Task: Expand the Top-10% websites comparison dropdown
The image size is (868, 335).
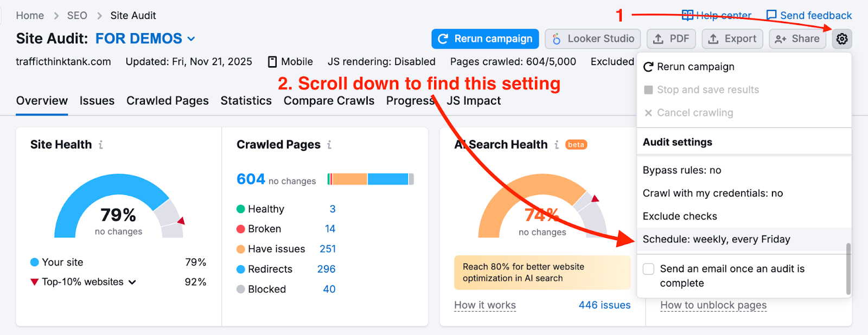Action: coord(132,281)
